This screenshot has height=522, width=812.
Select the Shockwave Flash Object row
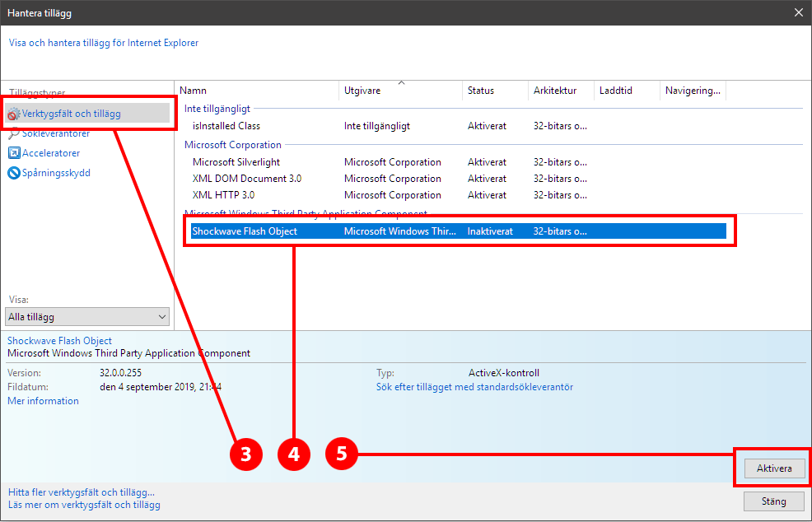(x=245, y=231)
